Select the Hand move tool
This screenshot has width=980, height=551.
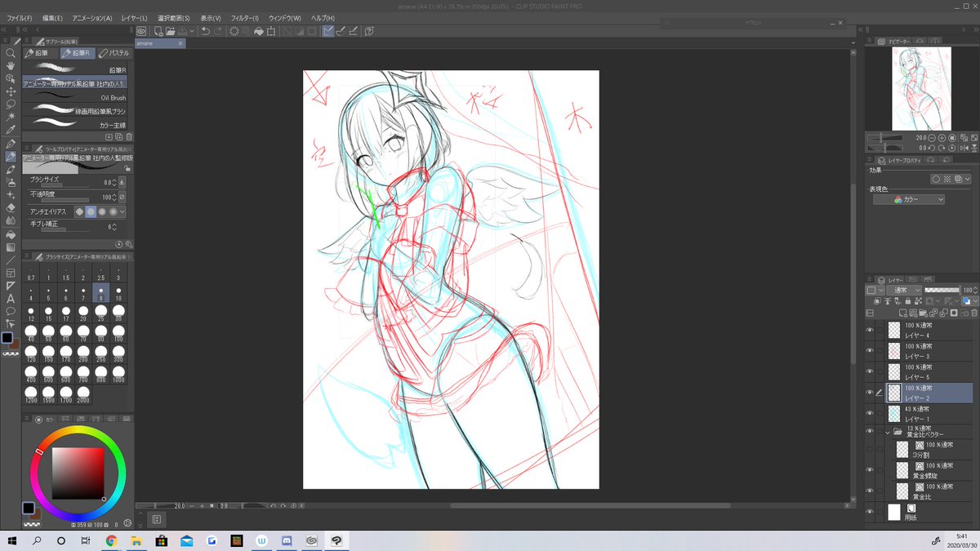(11, 65)
